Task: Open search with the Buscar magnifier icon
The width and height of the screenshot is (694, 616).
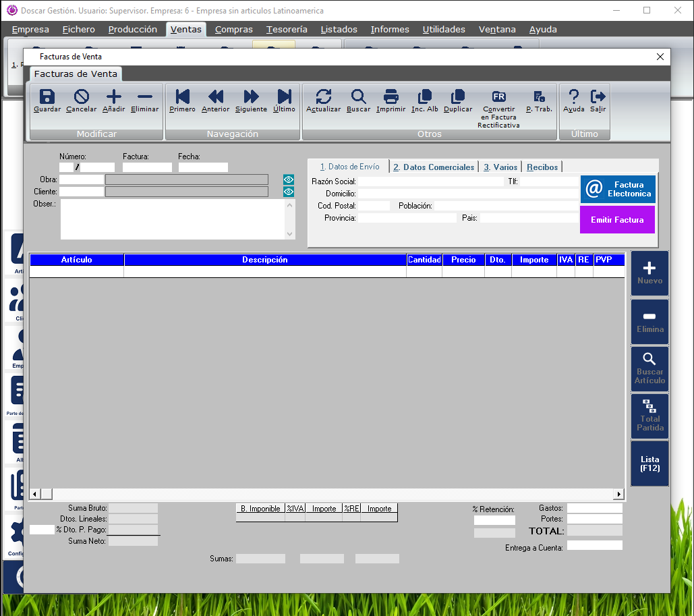Action: pyautogui.click(x=358, y=97)
